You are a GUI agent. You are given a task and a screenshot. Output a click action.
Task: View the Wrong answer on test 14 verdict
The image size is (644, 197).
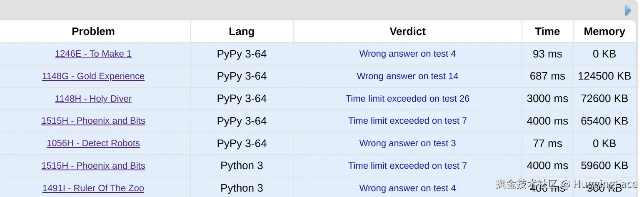pyautogui.click(x=407, y=76)
